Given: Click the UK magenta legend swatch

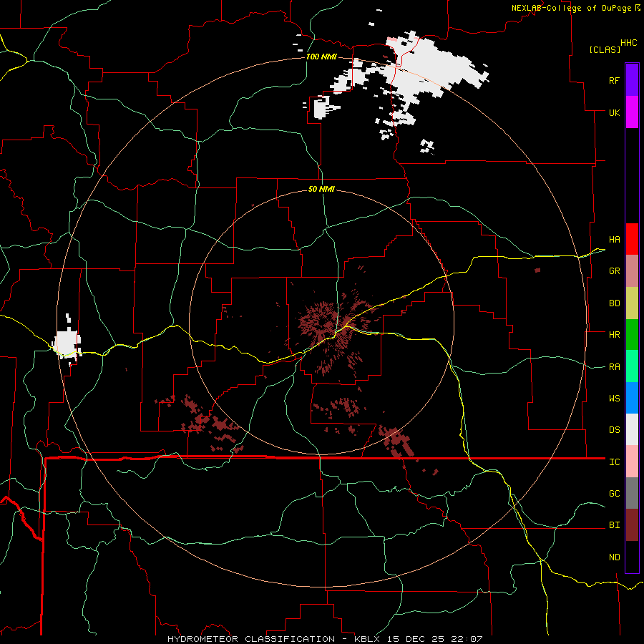Looking at the screenshot, I should point(632,112).
